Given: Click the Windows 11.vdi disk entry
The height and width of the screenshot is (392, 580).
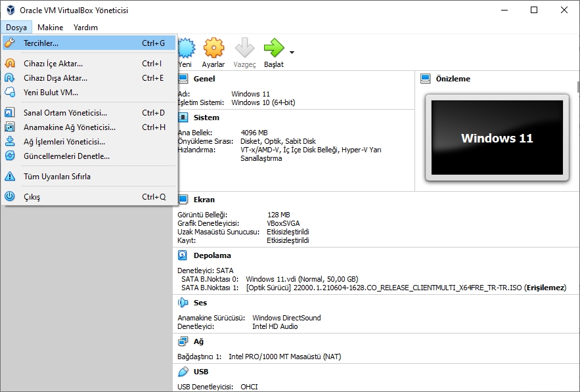Looking at the screenshot, I should [x=302, y=279].
